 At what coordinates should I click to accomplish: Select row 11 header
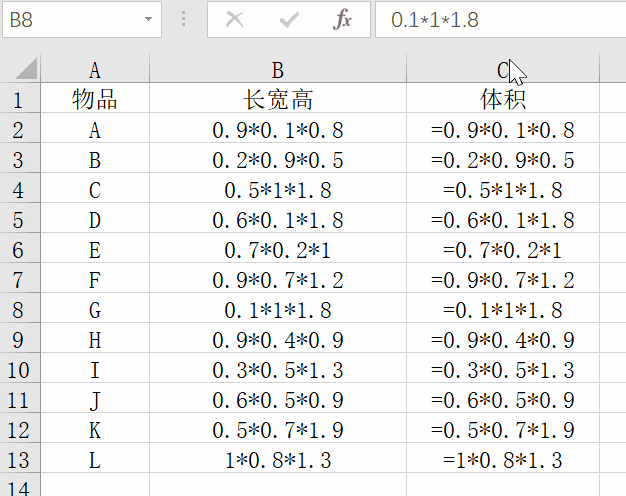click(x=20, y=397)
